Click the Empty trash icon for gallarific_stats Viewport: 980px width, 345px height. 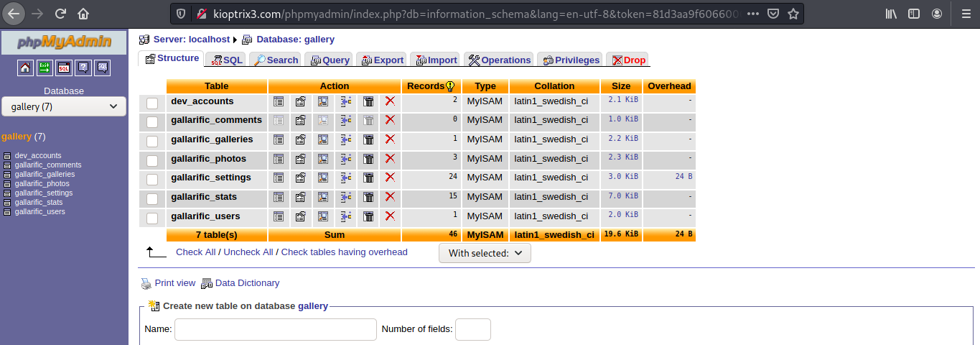click(368, 197)
